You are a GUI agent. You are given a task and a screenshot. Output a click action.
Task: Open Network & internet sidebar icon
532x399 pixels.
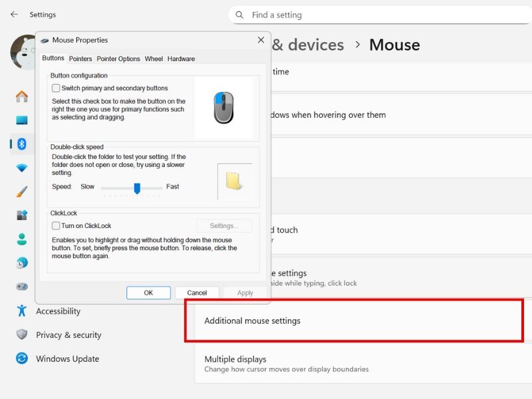point(22,168)
